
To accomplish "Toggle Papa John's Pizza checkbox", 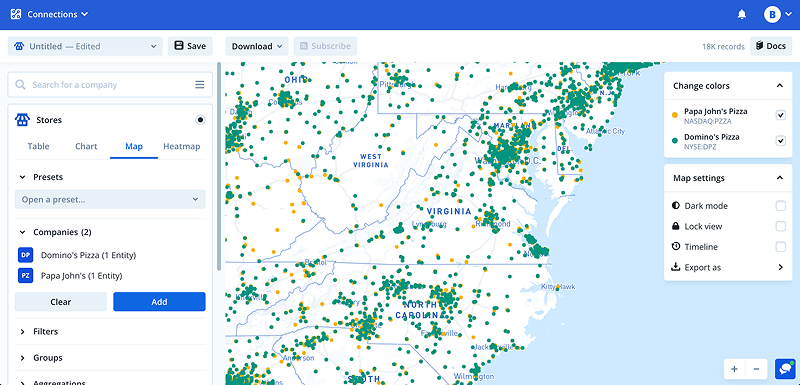I will point(781,115).
